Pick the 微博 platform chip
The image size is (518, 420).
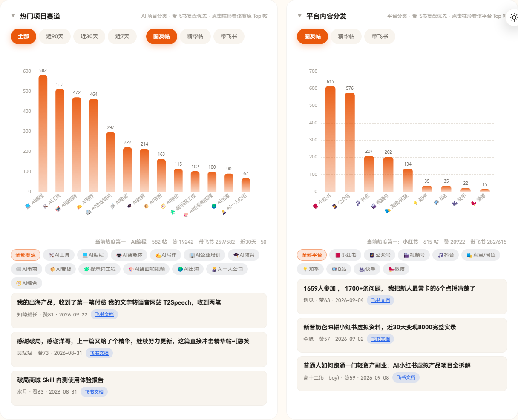point(396,269)
